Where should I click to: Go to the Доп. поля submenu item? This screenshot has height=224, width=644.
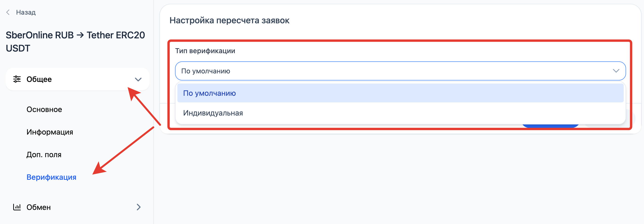44,155
